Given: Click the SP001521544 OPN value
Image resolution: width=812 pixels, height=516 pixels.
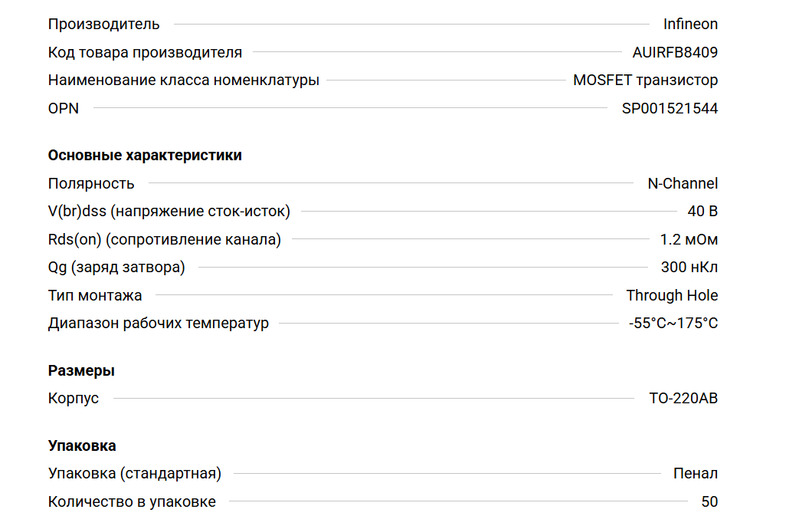Looking at the screenshot, I should click(x=670, y=108).
